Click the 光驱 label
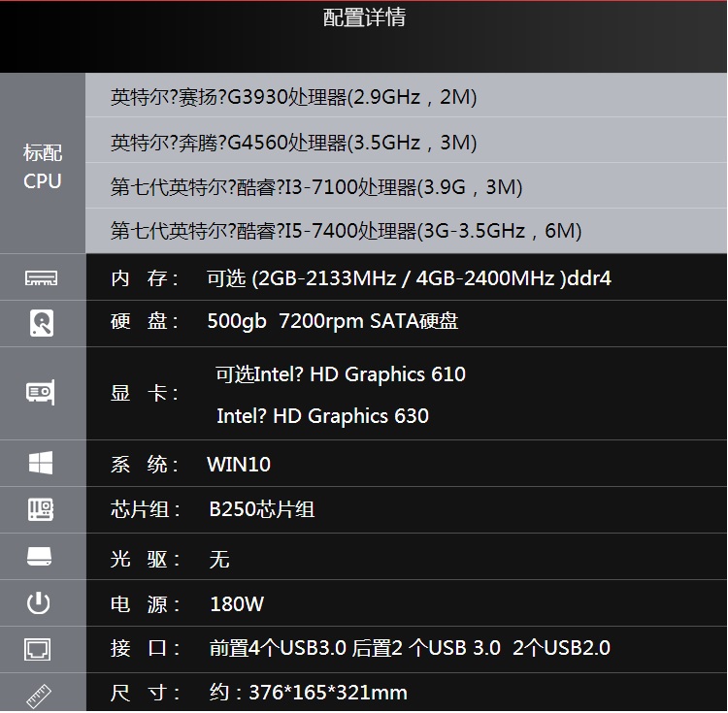This screenshot has width=728, height=713. tap(145, 559)
